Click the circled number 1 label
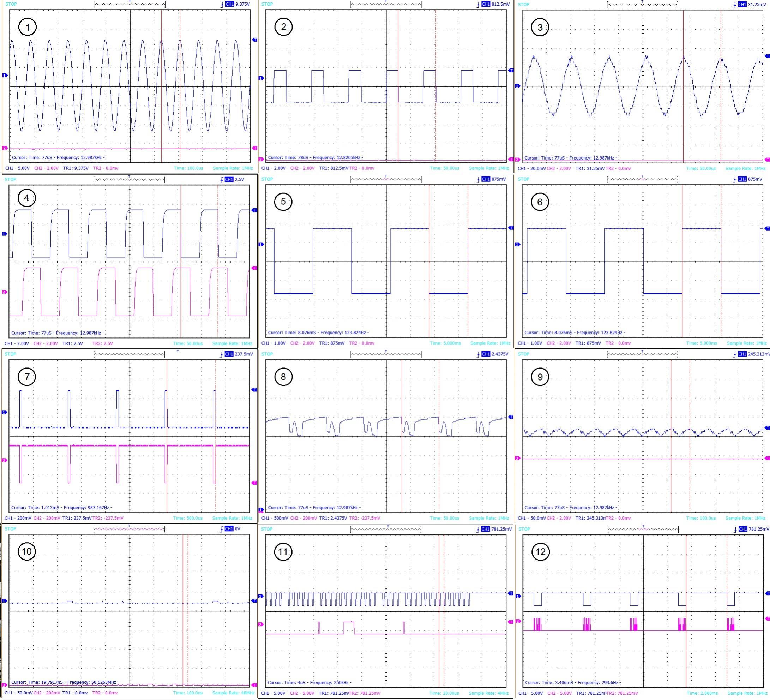This screenshot has width=770, height=700. 27,28
